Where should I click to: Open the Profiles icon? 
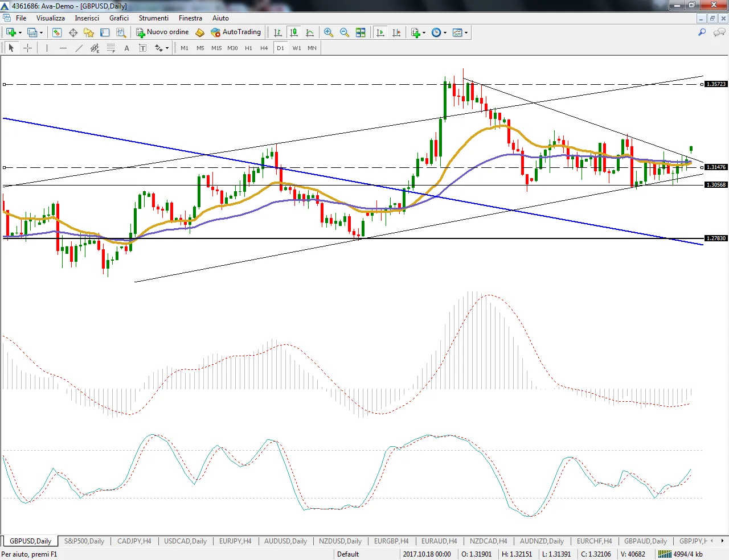click(32, 32)
